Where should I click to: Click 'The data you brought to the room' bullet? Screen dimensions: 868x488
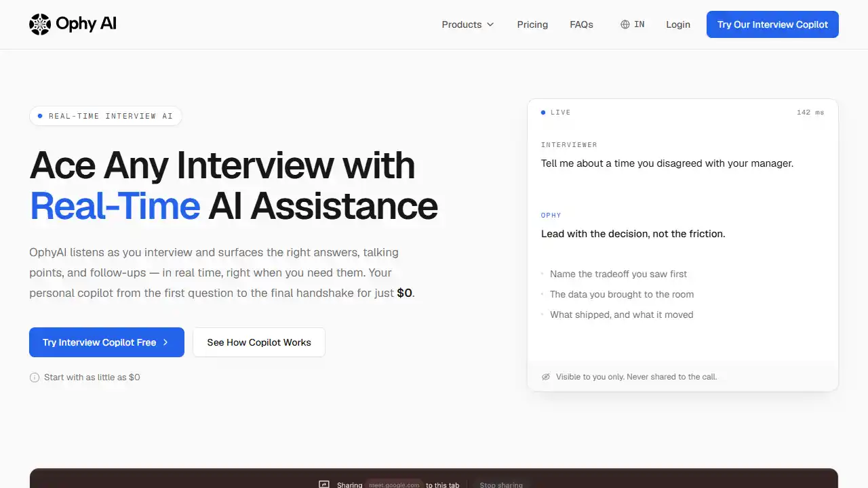(x=622, y=294)
